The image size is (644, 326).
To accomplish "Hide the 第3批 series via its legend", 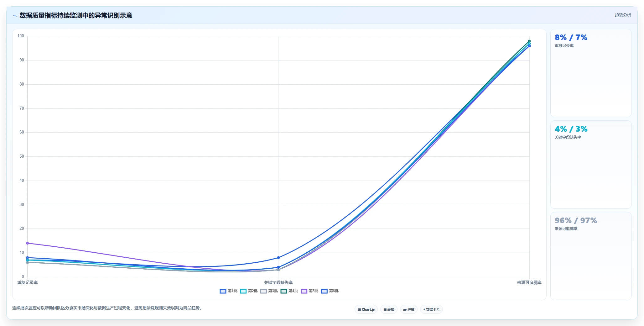I will coord(269,291).
